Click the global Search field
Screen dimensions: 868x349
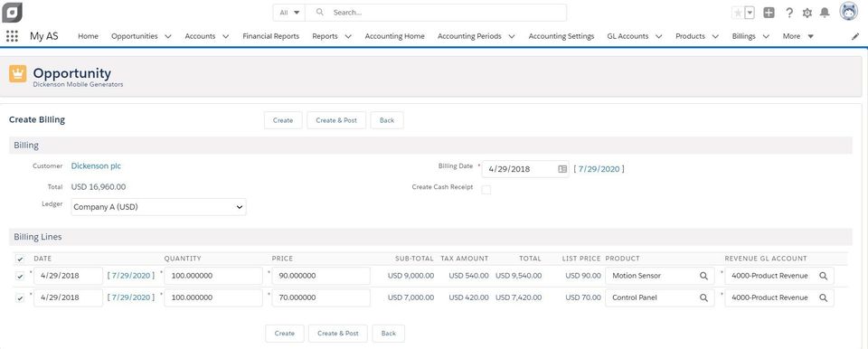pyautogui.click(x=436, y=12)
